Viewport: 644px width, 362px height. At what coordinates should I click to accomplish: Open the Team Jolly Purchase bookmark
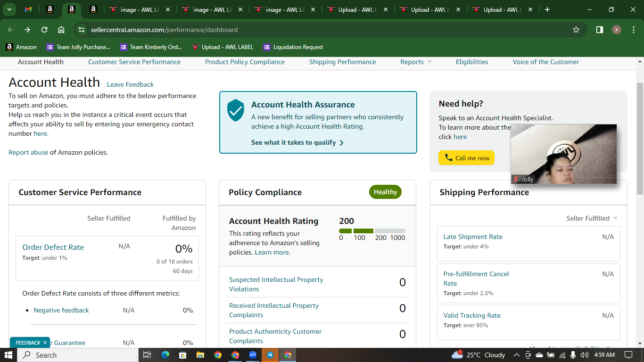pos(78,47)
